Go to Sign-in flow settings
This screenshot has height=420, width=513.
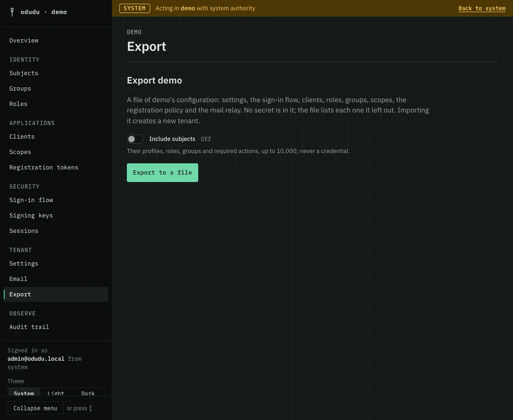56,200
